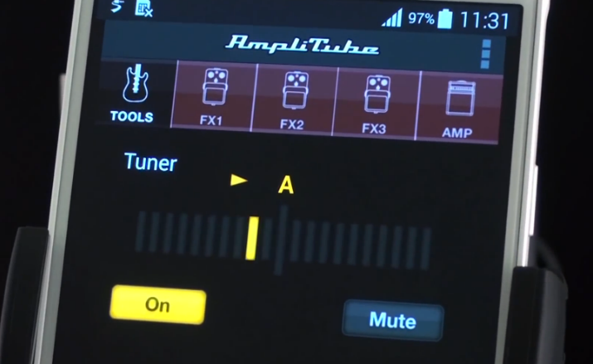Image resolution: width=593 pixels, height=364 pixels.
Task: Toggle the Mute button
Action: (393, 320)
